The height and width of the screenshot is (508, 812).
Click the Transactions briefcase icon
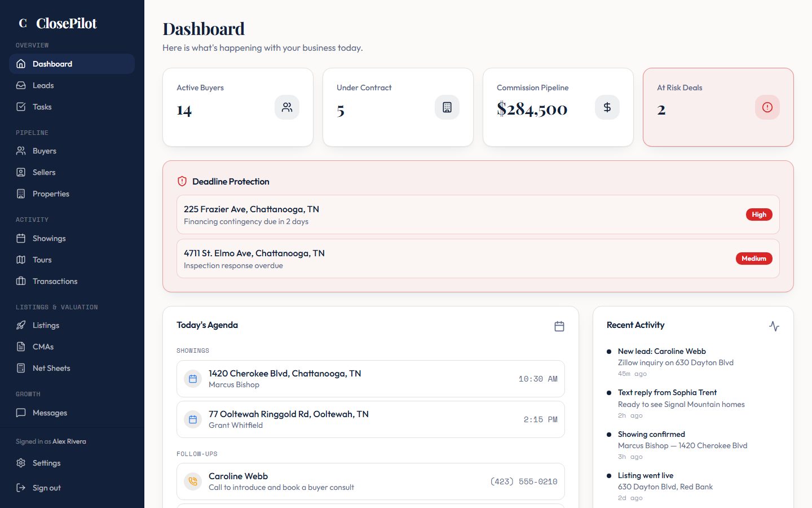click(x=21, y=281)
